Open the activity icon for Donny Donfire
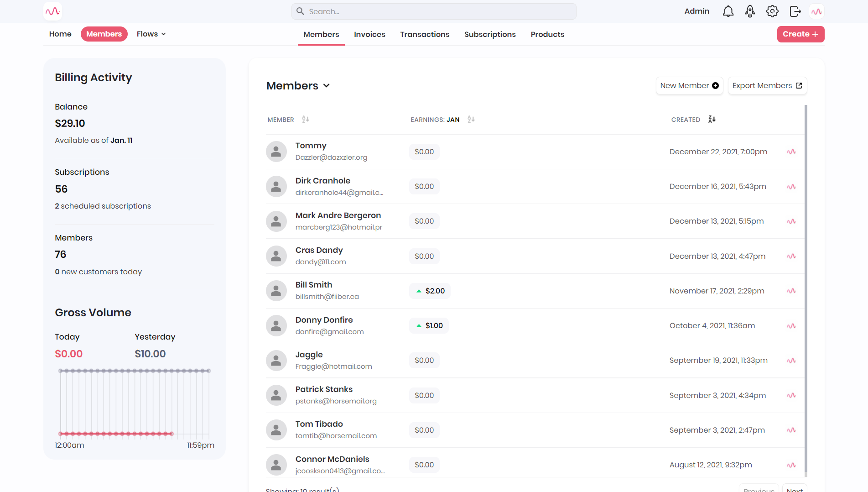 [x=791, y=326]
